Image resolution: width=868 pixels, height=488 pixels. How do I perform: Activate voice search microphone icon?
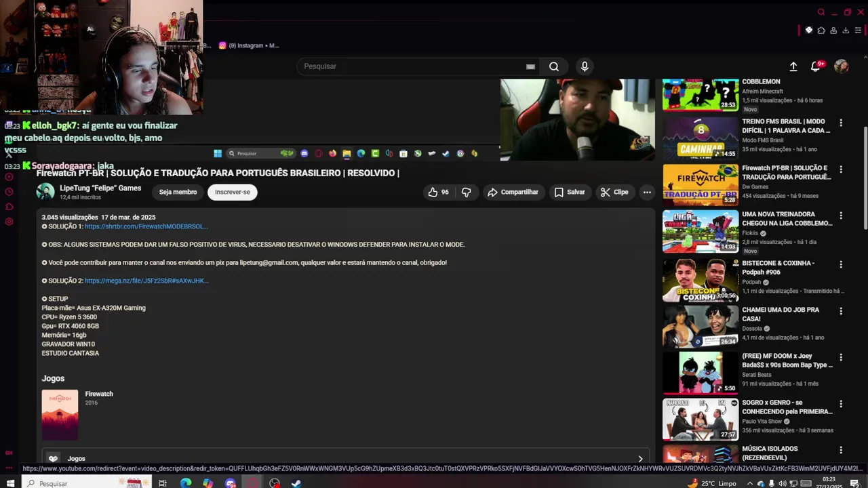point(585,66)
